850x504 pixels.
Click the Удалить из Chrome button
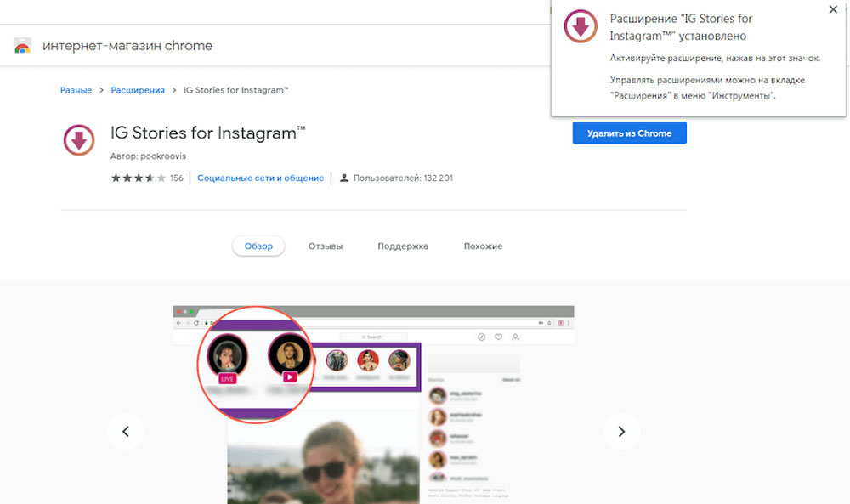click(629, 133)
